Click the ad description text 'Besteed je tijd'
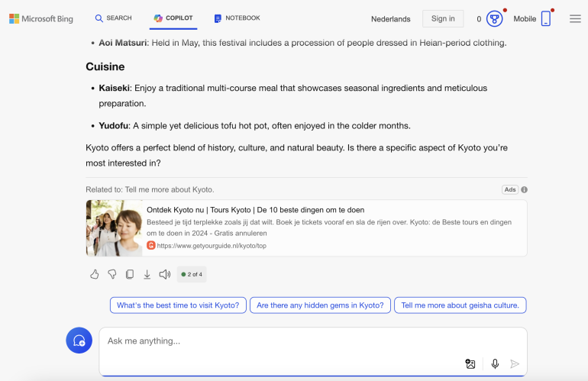 329,228
